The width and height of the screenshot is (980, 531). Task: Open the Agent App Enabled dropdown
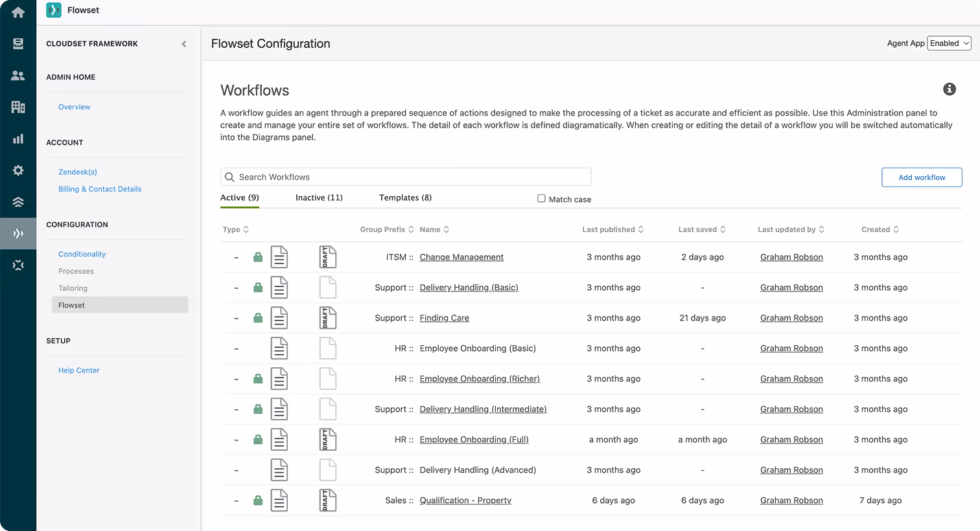tap(948, 43)
